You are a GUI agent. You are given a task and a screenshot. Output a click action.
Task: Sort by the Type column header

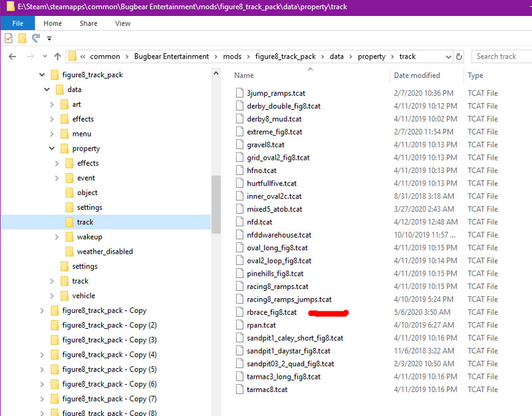(475, 75)
